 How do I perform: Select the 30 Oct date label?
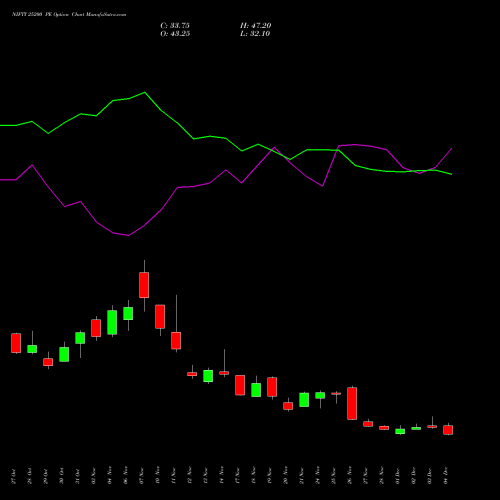click(62, 476)
